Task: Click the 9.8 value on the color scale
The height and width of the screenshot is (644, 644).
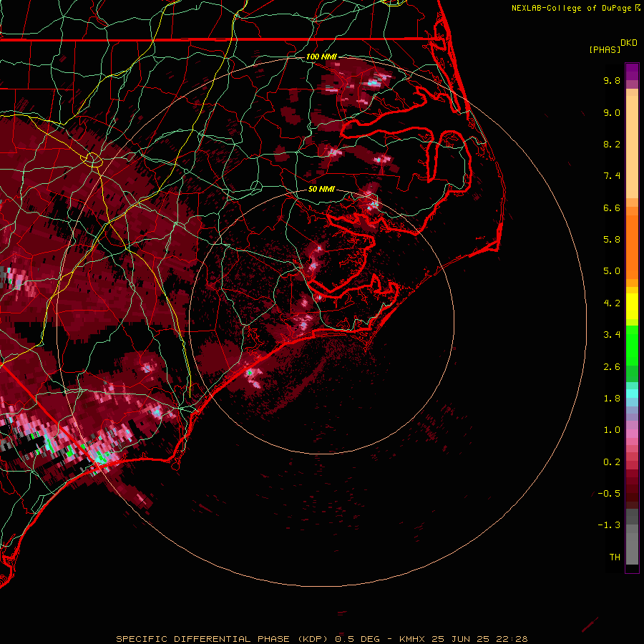Action: tap(612, 80)
